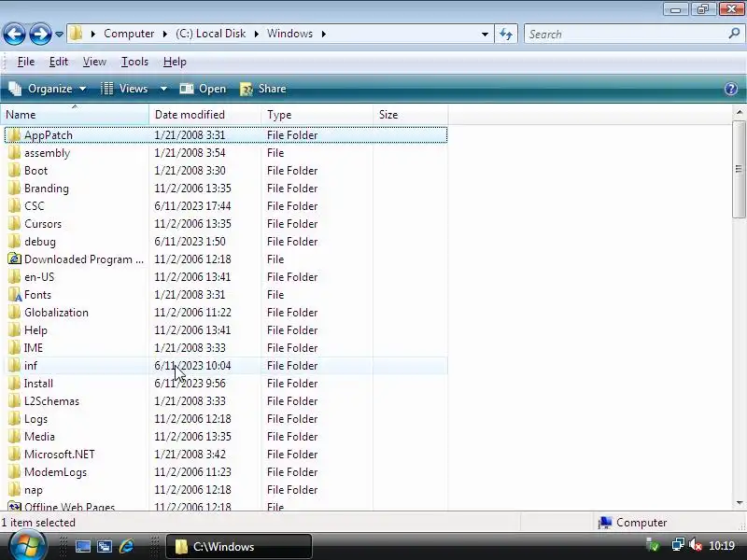
Task: Sort by Date modified column header
Action: click(204, 115)
